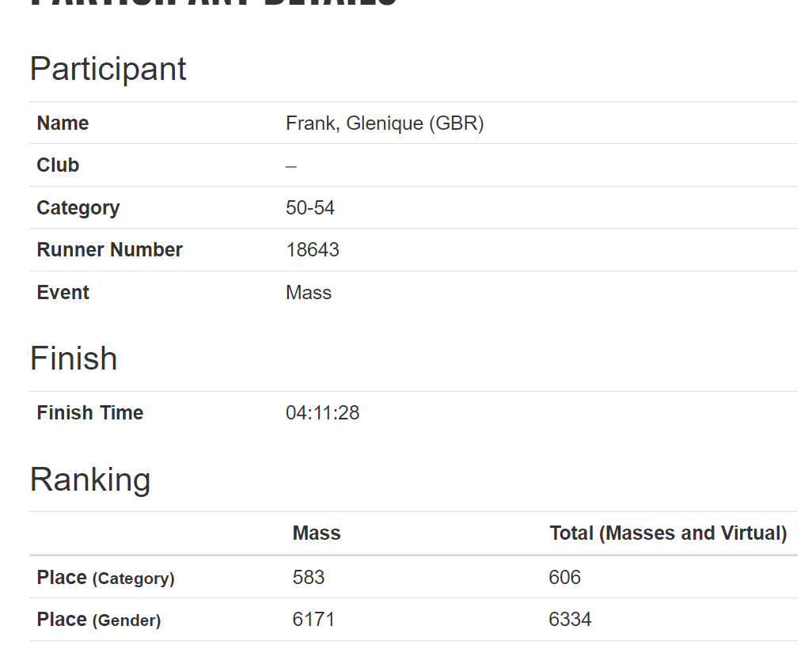Image resolution: width=812 pixels, height=645 pixels.
Task: Click the Runner Number label
Action: pos(109,250)
